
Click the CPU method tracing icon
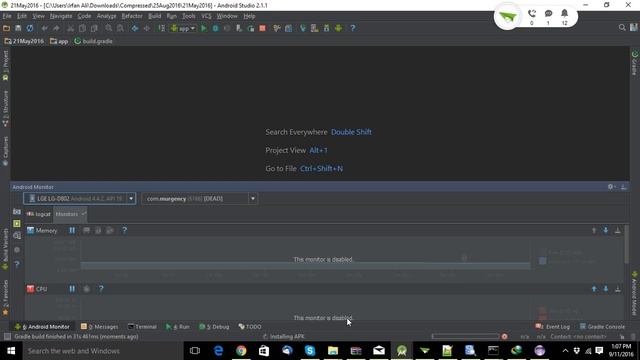tap(87, 289)
